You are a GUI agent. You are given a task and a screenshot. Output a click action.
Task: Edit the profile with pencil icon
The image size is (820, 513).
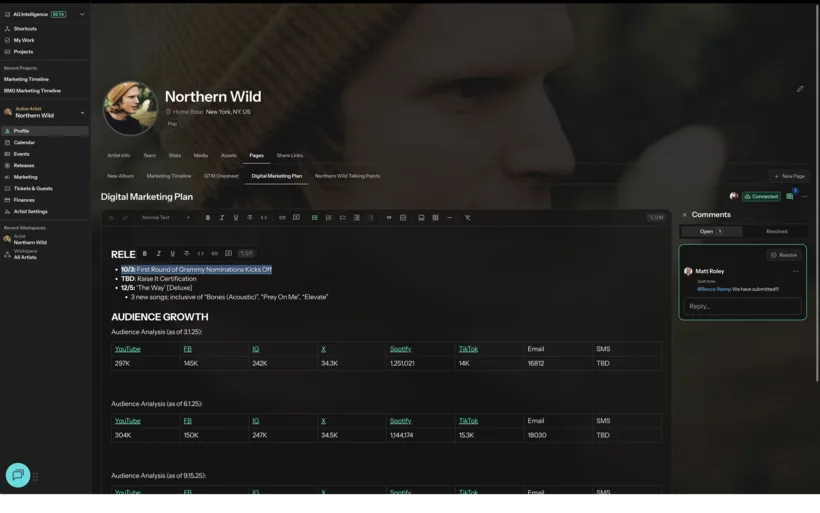point(800,89)
